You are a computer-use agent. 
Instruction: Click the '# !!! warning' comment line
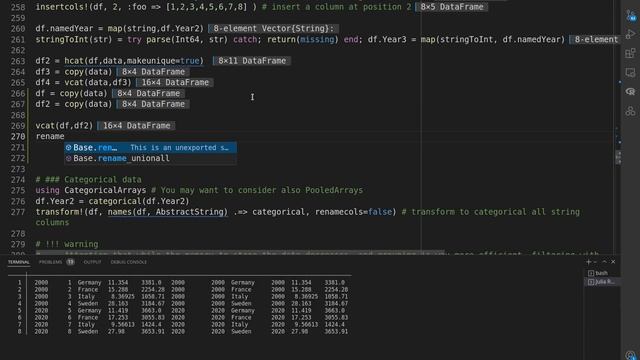tap(67, 244)
